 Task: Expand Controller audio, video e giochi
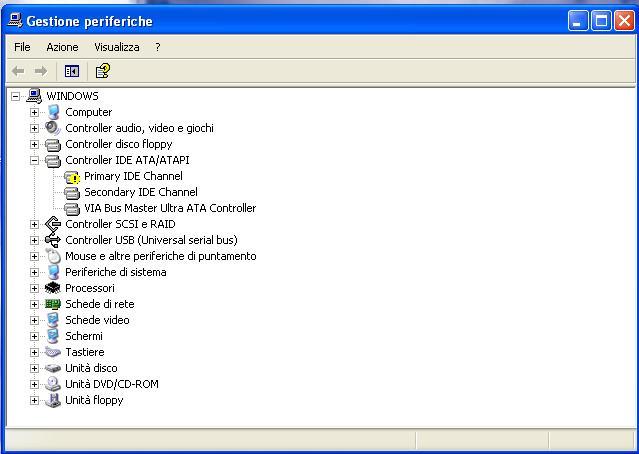(34, 128)
